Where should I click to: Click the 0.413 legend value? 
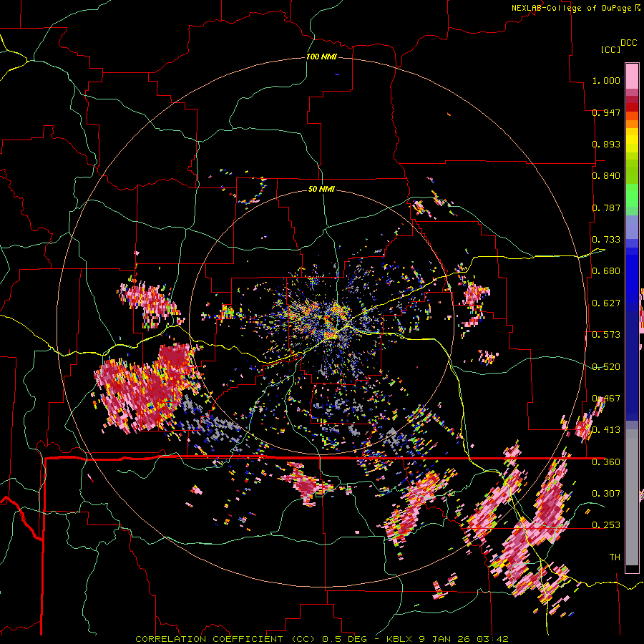coord(606,430)
